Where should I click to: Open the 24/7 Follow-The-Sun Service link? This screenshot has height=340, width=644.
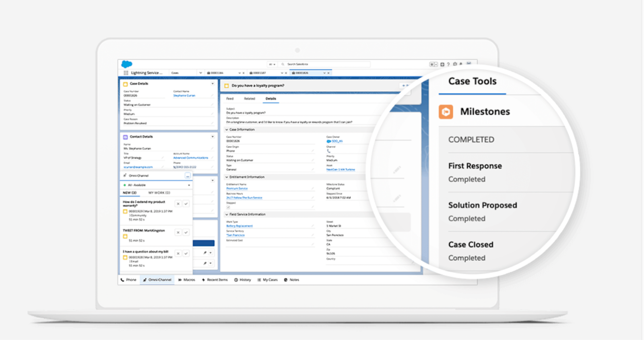(x=244, y=198)
